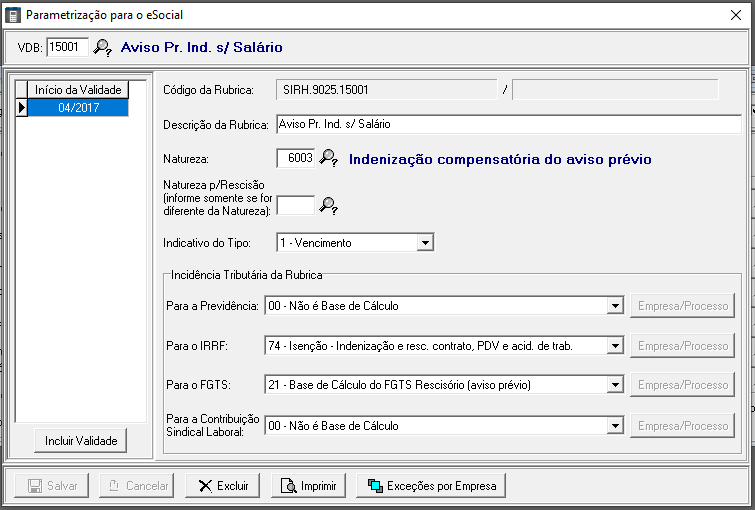Click the VDB search magnifier icon

103,47
